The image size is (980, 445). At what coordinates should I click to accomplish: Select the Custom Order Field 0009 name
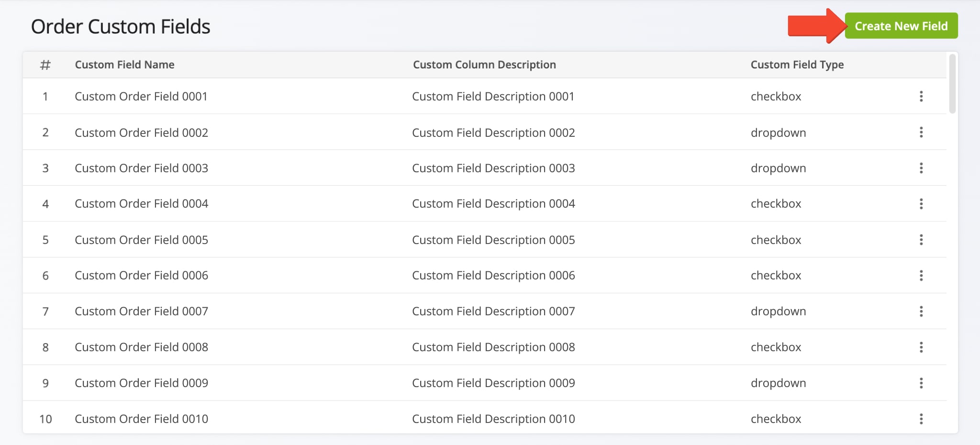tap(141, 383)
